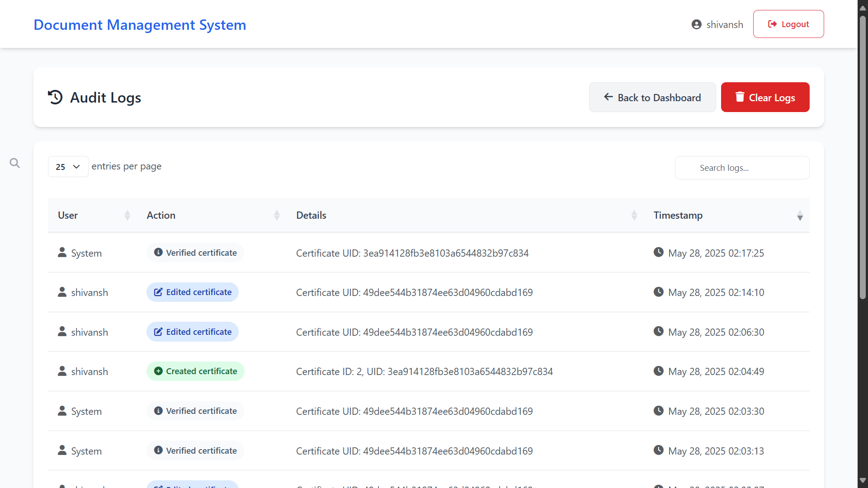This screenshot has width=868, height=488.
Task: Click the info icon on a Verified certificate badge
Action: (x=158, y=252)
